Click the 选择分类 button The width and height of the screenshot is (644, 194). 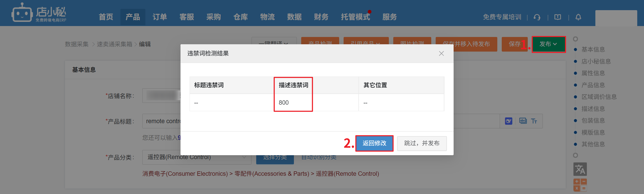275,158
